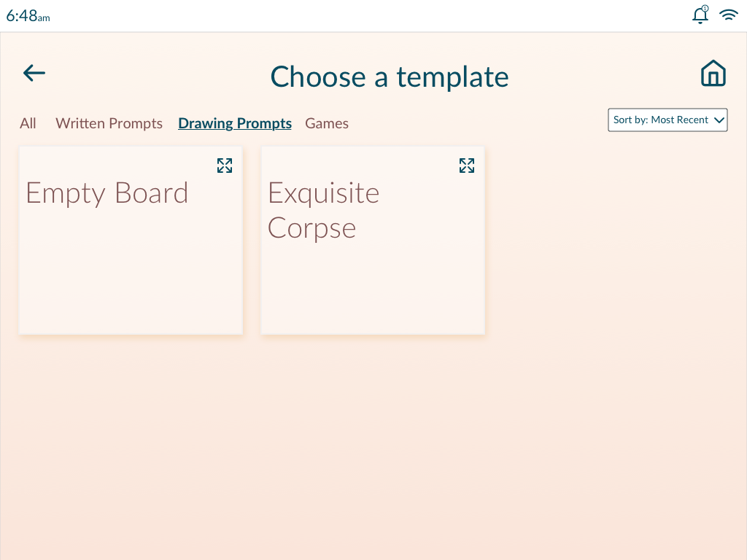
Task: Click the chevron in the sort dropdown
Action: coord(719,120)
